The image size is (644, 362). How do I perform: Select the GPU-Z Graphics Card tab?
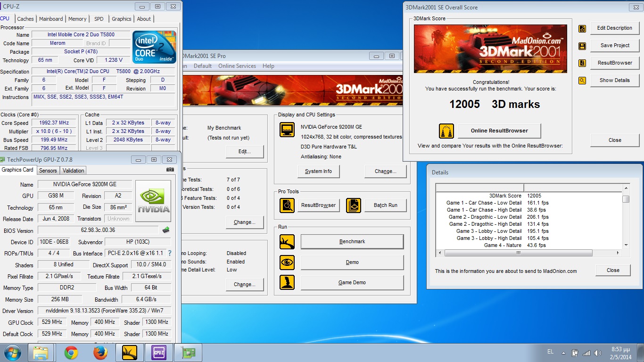click(18, 170)
